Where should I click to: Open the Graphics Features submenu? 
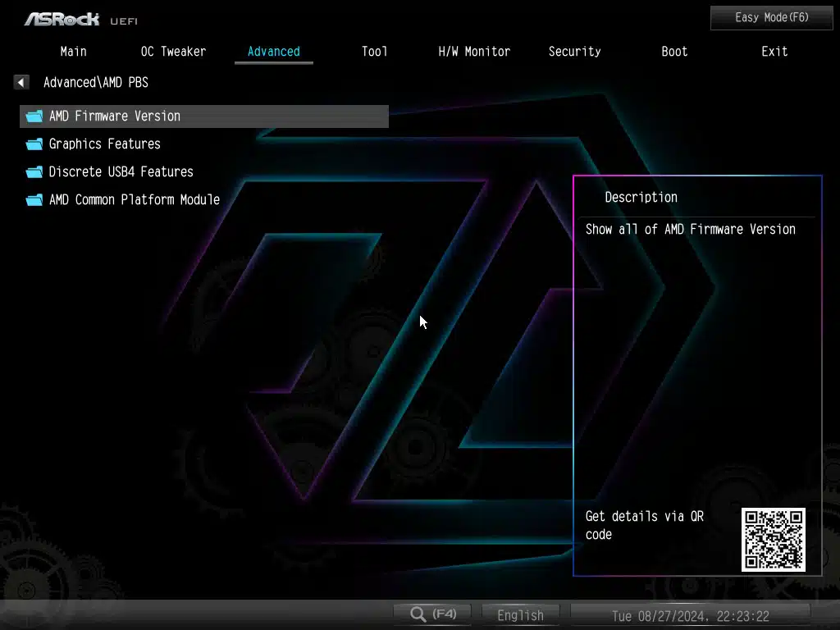pyautogui.click(x=105, y=144)
